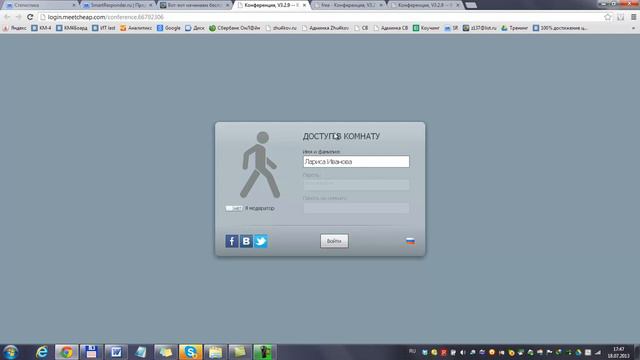Bookmark this page with the star icon
Viewport: 640px width, 360px height.
click(608, 17)
